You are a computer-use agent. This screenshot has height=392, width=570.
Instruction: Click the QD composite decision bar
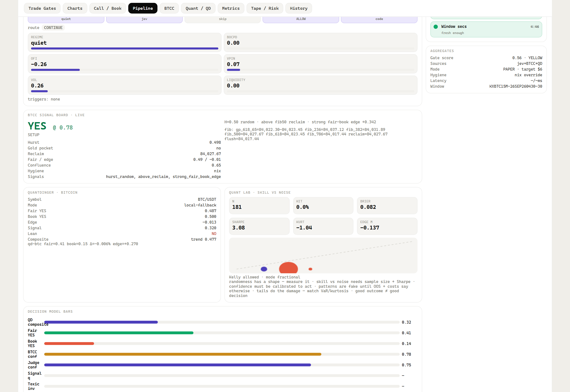(x=222, y=322)
